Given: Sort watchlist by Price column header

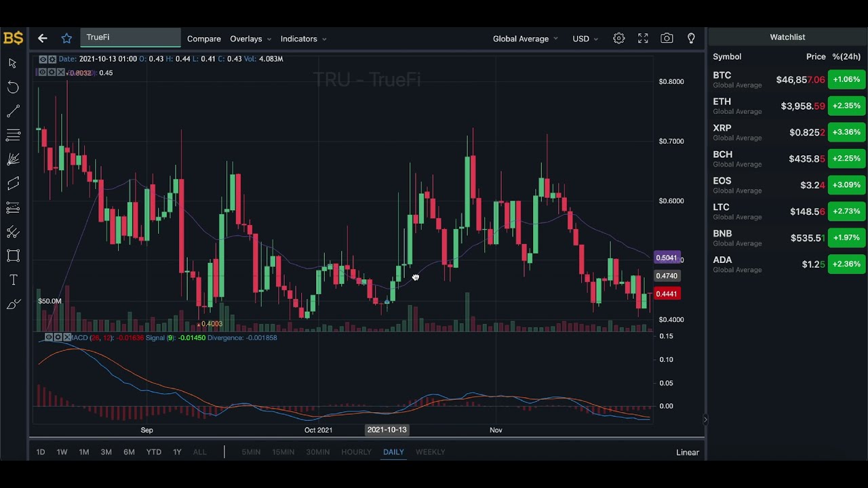Looking at the screenshot, I should (x=816, y=57).
